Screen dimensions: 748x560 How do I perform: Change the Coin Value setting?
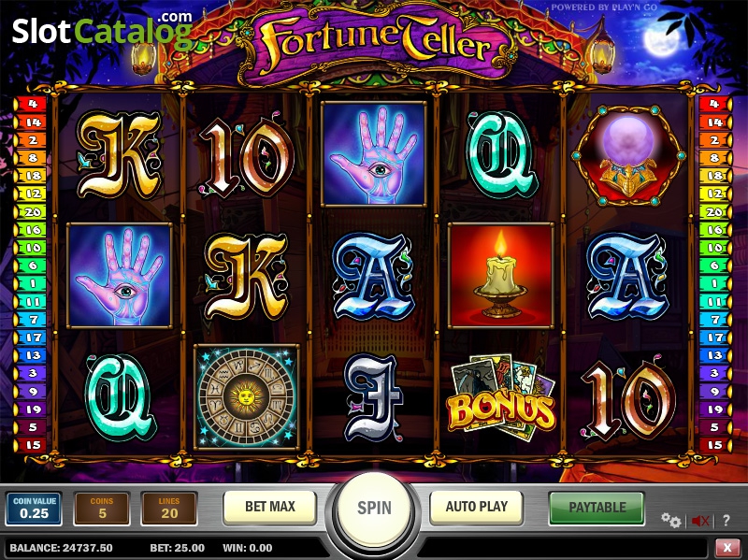click(34, 509)
